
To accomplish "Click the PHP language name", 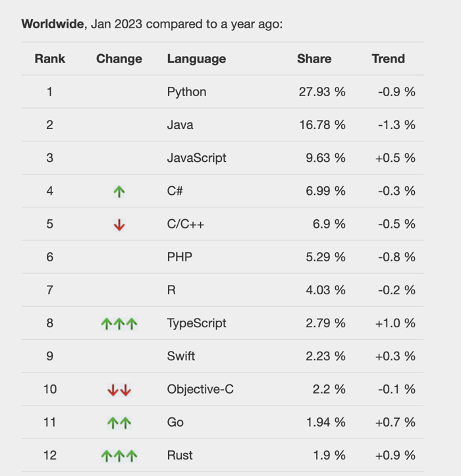I will (180, 257).
